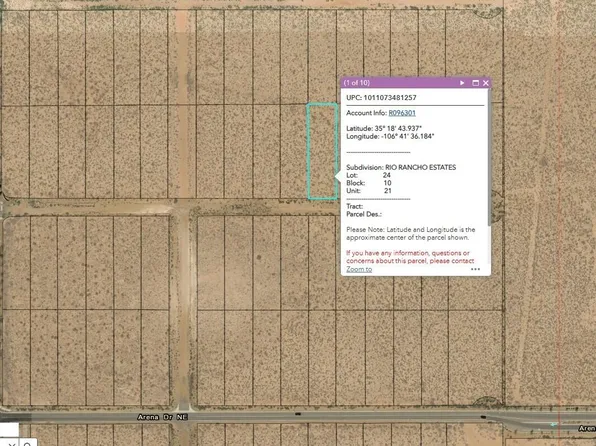The height and width of the screenshot is (446, 596).
Task: Click the dark vehicle mid Arena Dr
Action: coord(298,413)
